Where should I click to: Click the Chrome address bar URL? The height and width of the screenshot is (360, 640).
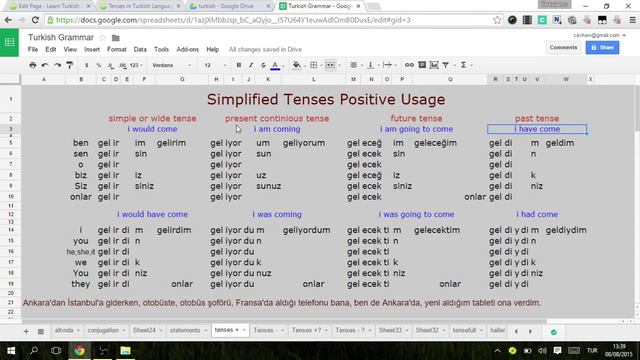pos(233,20)
